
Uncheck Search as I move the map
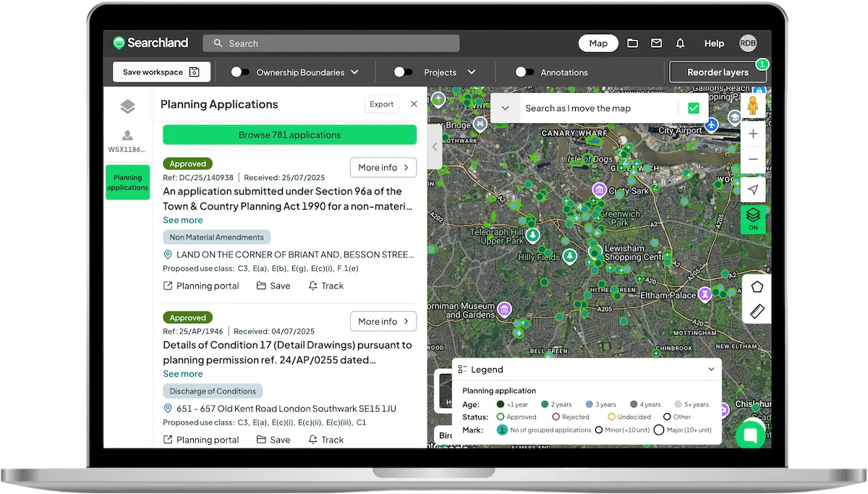694,108
